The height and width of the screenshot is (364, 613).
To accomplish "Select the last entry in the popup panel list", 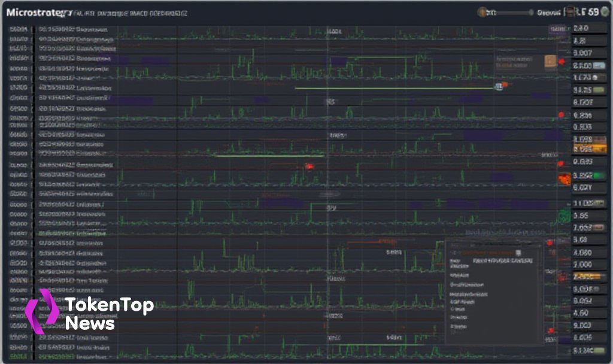I will pos(458,326).
